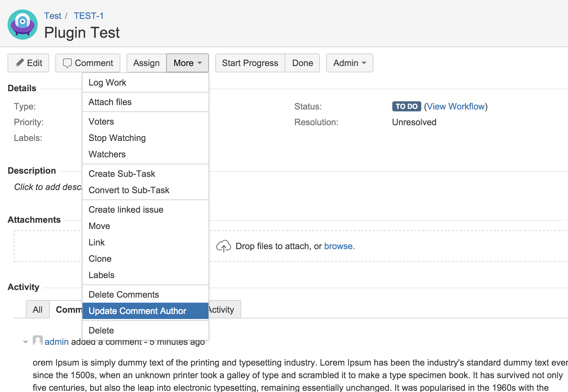Switch to the All activity tab
The width and height of the screenshot is (568, 392).
point(37,310)
